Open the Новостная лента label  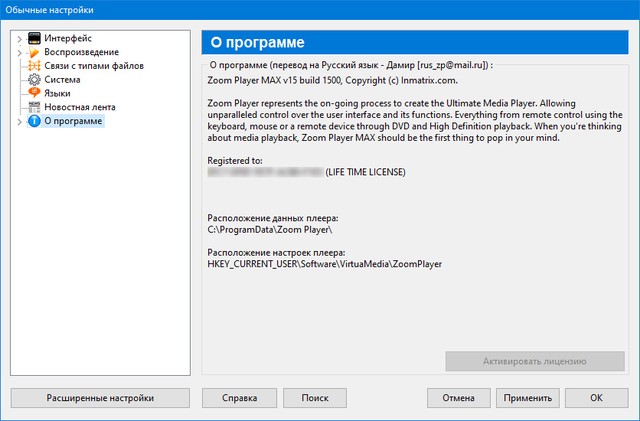click(x=81, y=107)
